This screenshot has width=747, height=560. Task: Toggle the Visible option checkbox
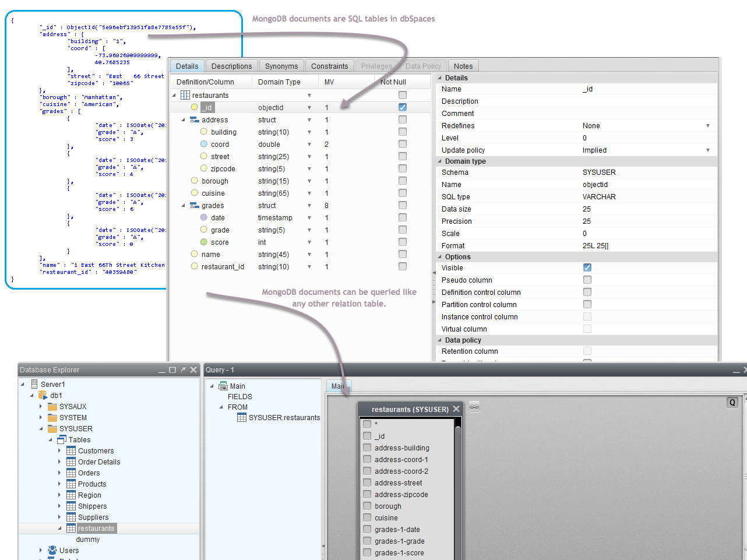(587, 268)
